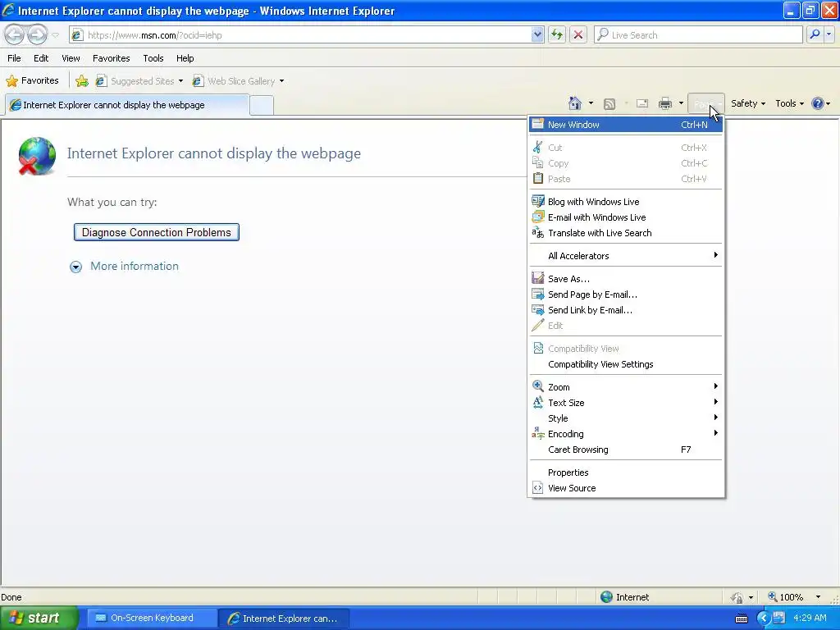Select Compatibility View Settings
The image size is (840, 630).
[x=626, y=363]
